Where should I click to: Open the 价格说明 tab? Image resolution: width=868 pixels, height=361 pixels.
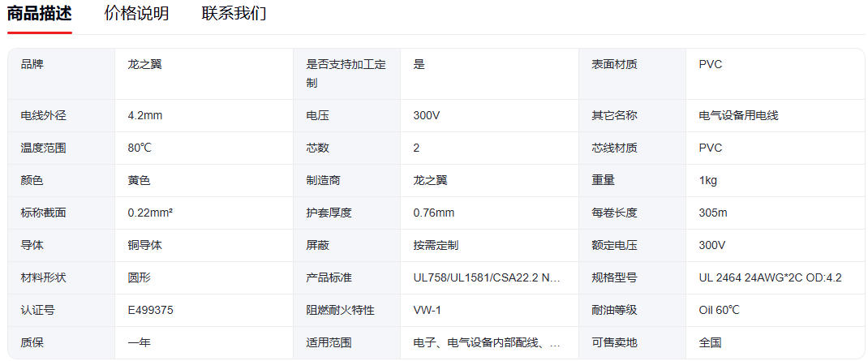[136, 14]
